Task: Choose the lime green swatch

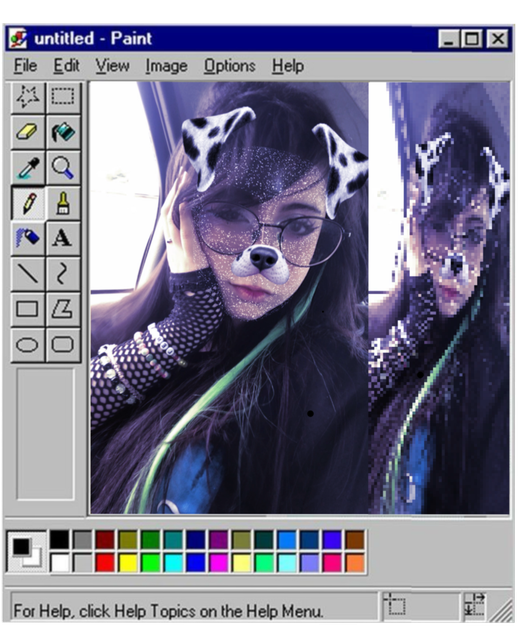Action: click(x=151, y=562)
